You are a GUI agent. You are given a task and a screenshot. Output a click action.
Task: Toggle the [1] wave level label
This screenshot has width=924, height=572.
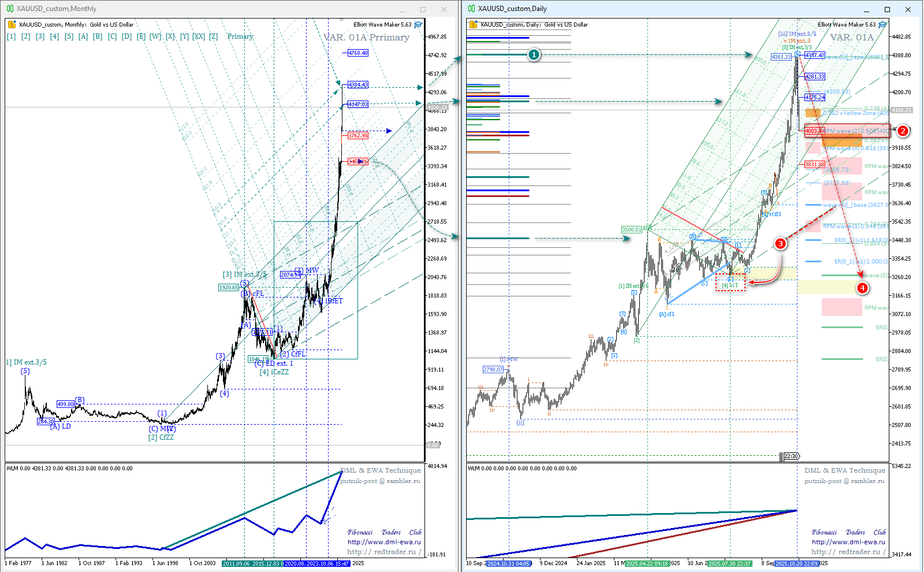11,36
